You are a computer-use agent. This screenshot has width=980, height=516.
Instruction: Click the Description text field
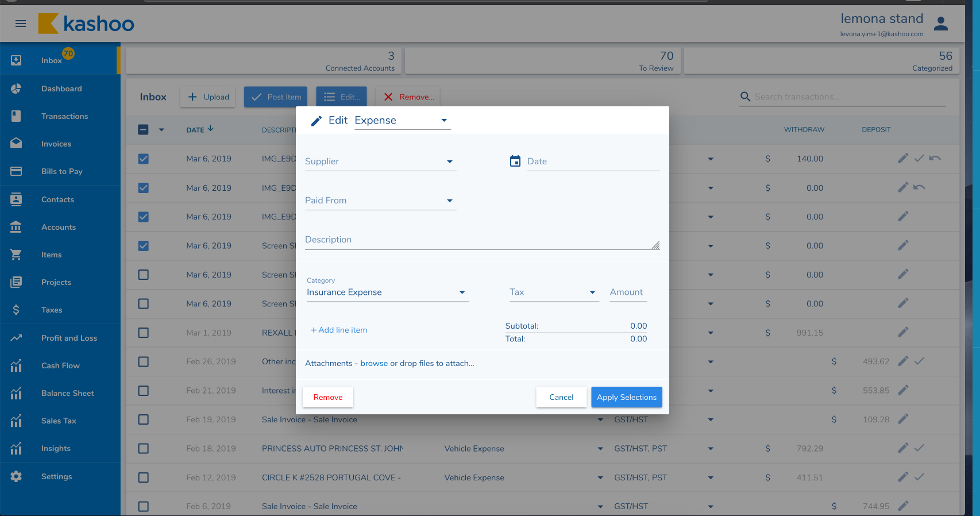(477, 240)
